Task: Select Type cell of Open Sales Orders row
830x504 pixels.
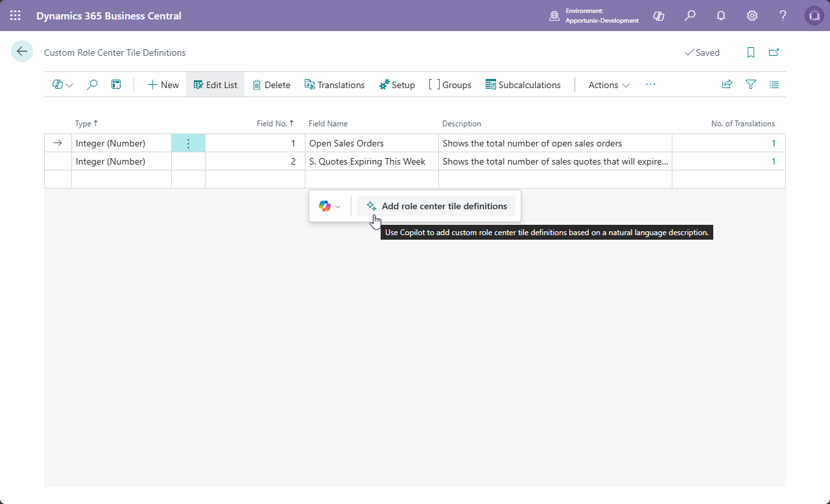Action: (x=121, y=143)
